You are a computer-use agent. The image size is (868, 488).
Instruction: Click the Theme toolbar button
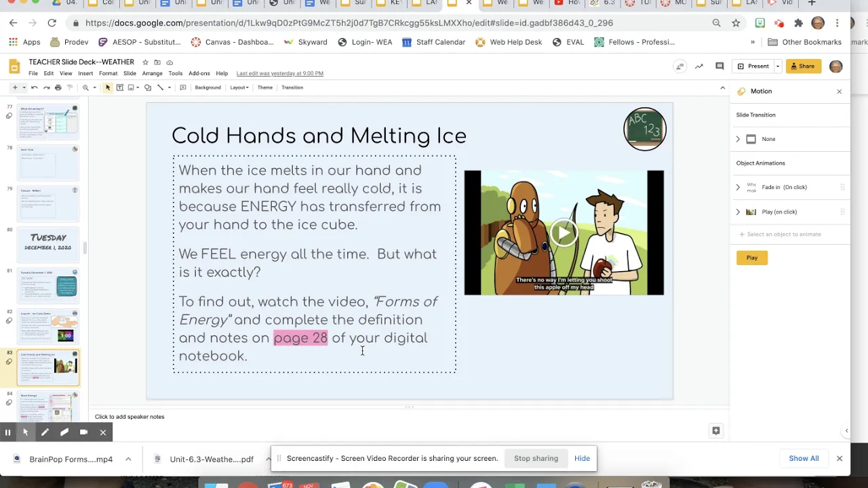pos(264,87)
